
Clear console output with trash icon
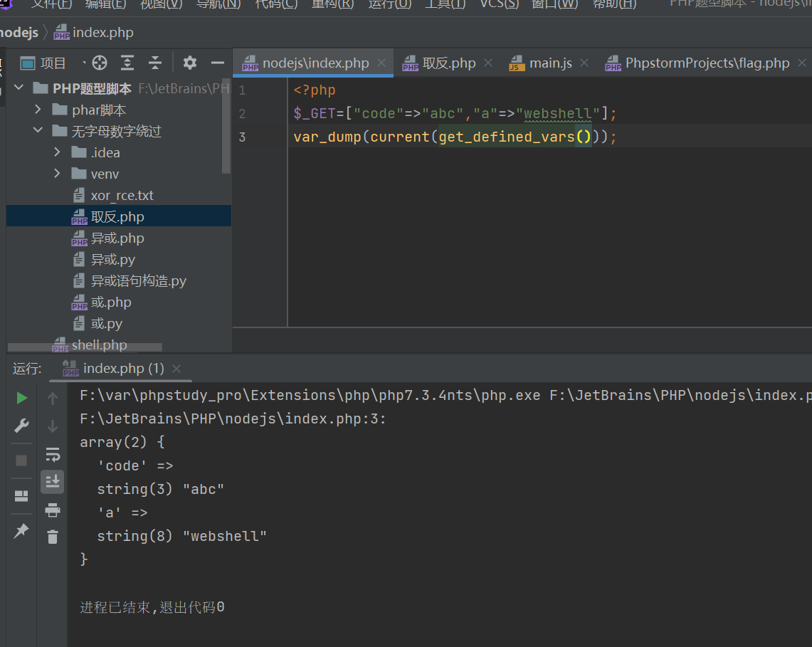click(53, 537)
